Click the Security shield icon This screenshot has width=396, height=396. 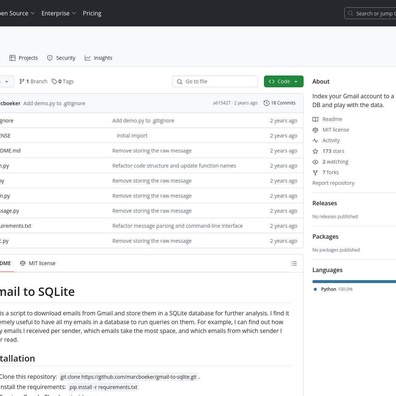coord(50,58)
